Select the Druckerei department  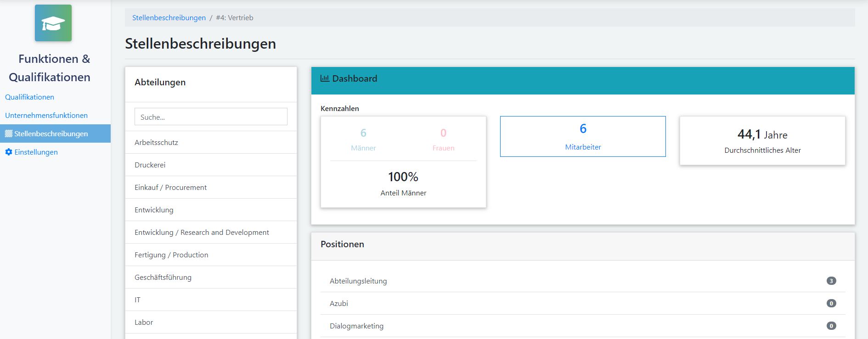pos(211,165)
